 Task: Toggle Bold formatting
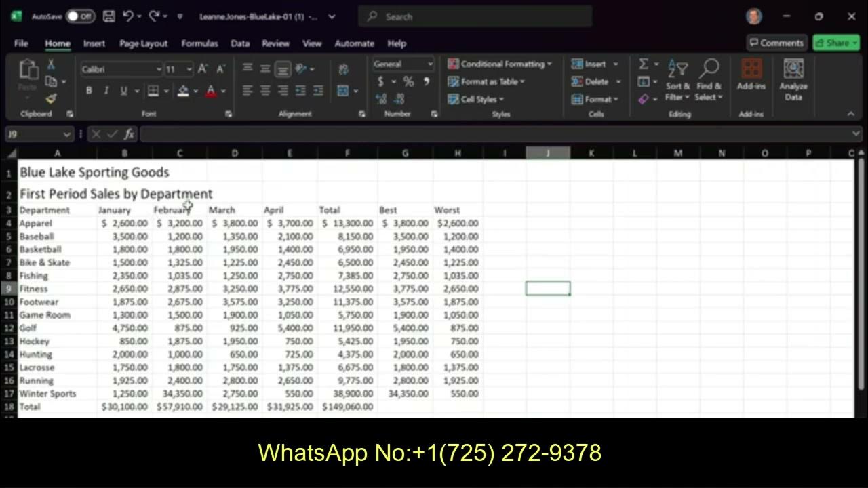(89, 91)
